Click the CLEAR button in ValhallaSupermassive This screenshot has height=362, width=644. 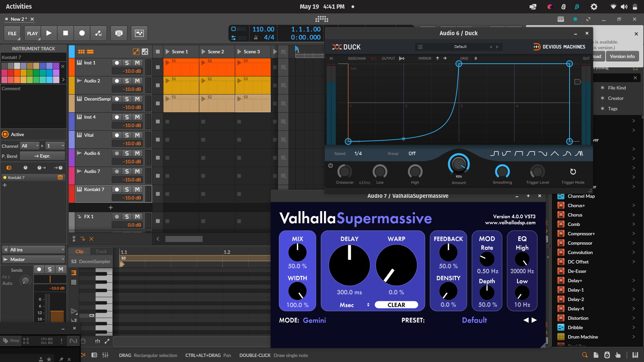[x=396, y=305]
